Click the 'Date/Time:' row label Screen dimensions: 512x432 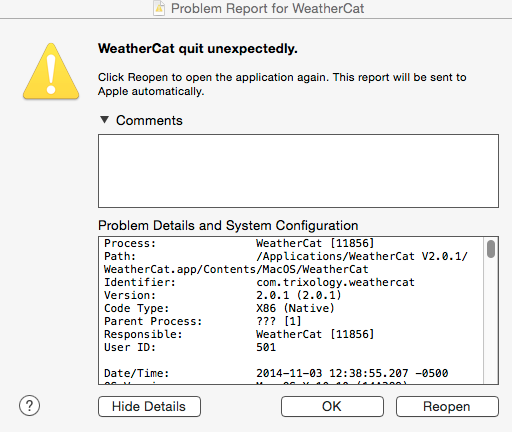137,373
